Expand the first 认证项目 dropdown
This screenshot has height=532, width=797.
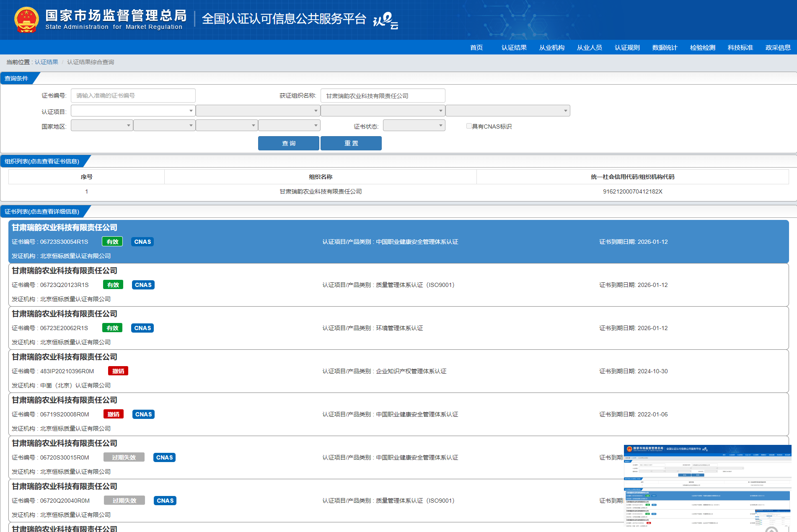pos(133,111)
